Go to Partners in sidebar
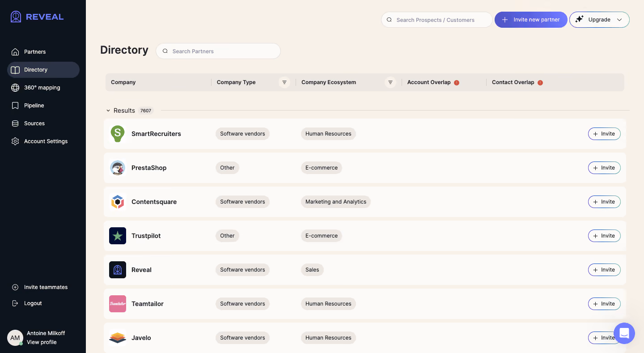Viewport: 644px width, 353px height. 43,52
